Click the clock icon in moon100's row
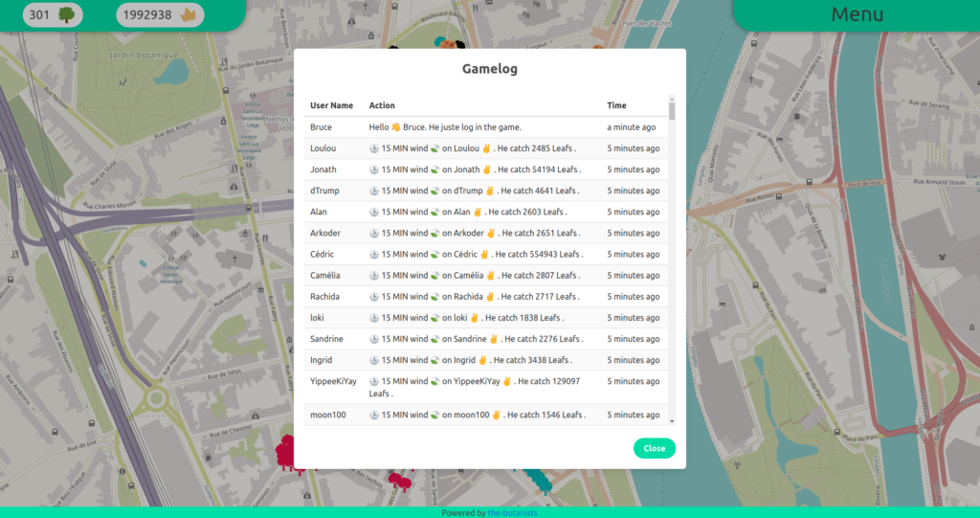The width and height of the screenshot is (980, 518). [374, 415]
